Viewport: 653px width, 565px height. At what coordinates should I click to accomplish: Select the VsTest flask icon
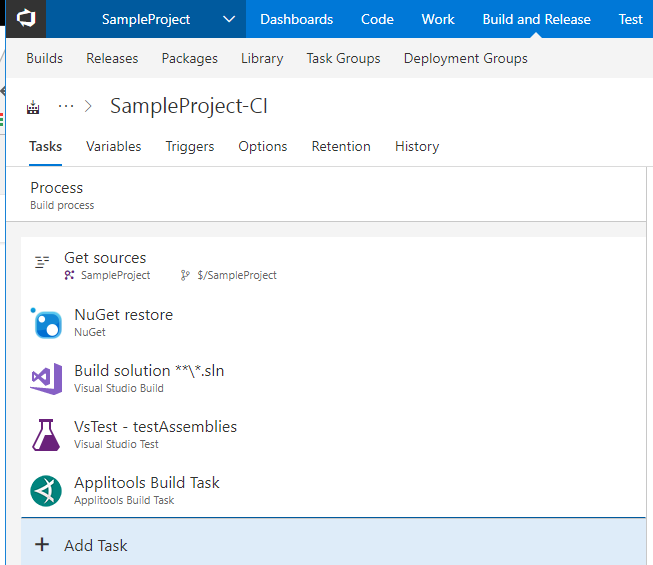click(x=47, y=435)
